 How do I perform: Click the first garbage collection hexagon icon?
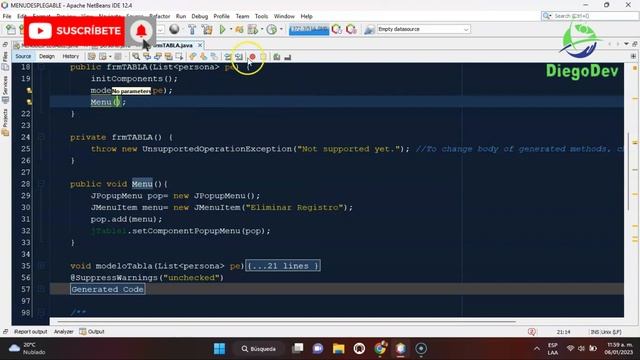337,29
